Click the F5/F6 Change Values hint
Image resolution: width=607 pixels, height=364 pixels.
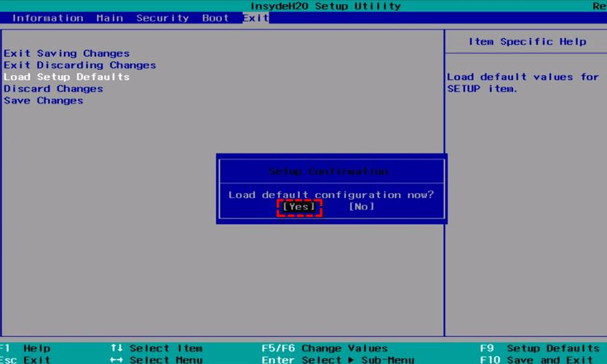click(x=325, y=348)
